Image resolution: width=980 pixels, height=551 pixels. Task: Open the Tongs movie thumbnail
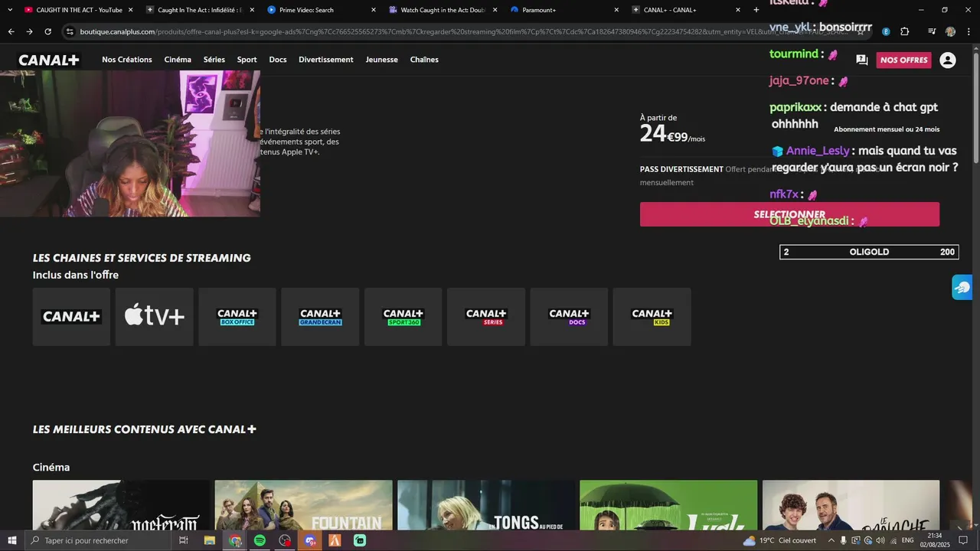486,505
